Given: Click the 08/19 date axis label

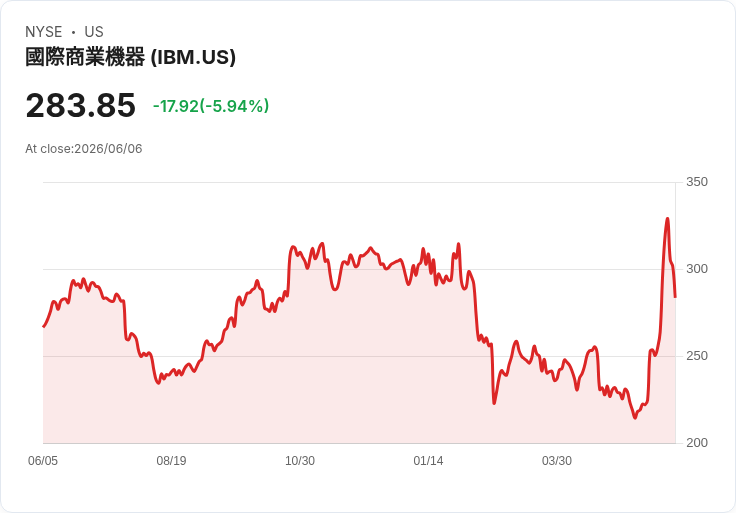Looking at the screenshot, I should pyautogui.click(x=171, y=460).
